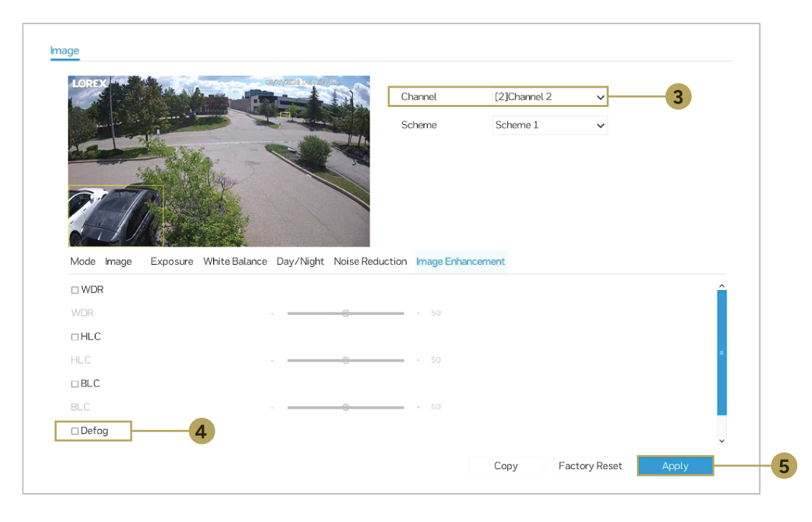
Task: Click the WDR slider handle
Action: click(x=346, y=313)
